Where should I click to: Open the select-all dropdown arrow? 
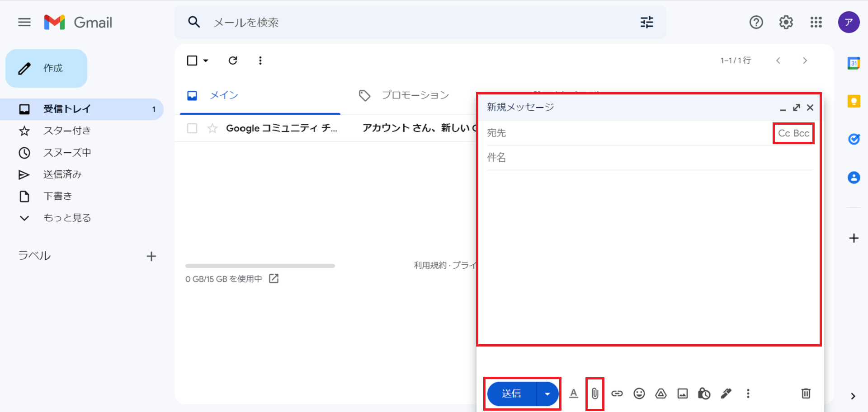click(x=206, y=61)
